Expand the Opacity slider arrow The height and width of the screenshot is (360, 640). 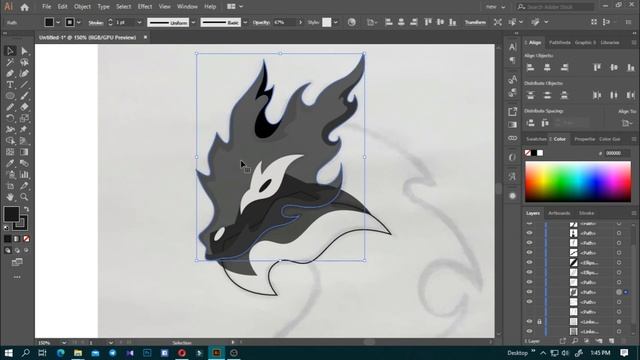(x=301, y=22)
